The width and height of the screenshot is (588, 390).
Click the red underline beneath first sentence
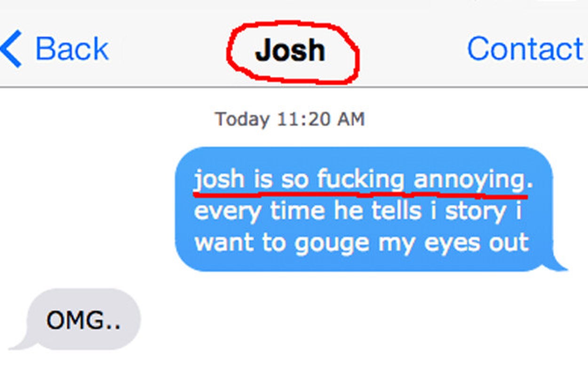(360, 192)
